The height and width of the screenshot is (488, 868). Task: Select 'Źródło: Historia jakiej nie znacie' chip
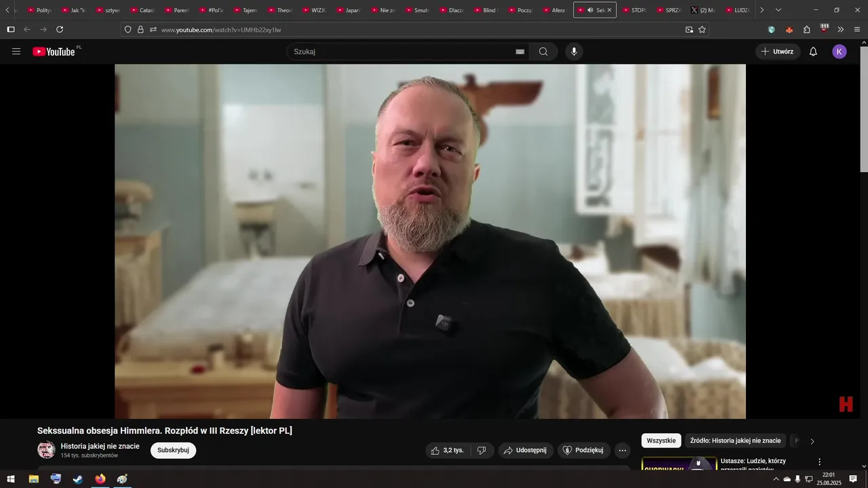pos(735,441)
